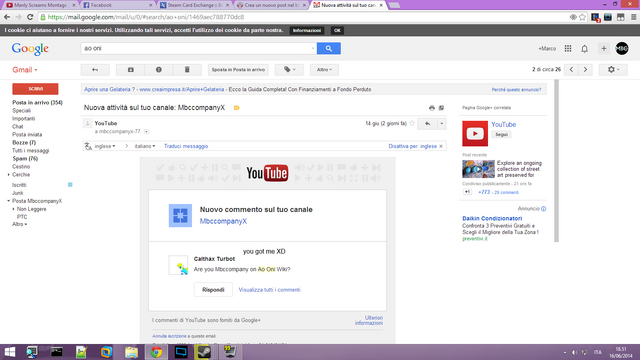Collapse Posta MbccompanyX label tree
The width and height of the screenshot is (640, 360).
pyautogui.click(x=9, y=201)
